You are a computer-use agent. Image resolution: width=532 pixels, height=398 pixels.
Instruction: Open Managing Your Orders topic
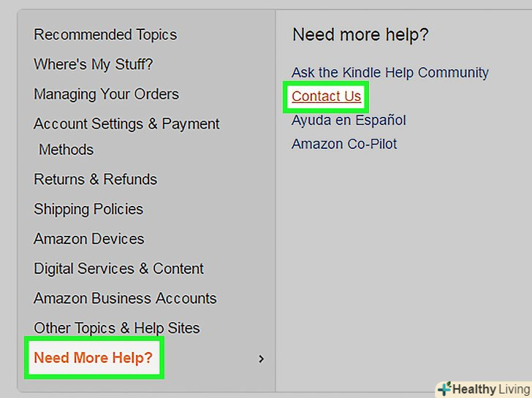coord(106,94)
